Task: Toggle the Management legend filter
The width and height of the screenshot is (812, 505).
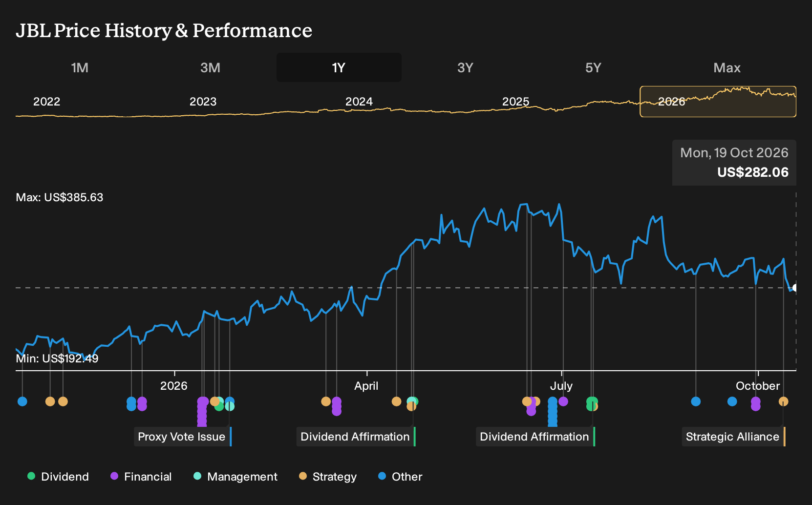Action: 235,477
